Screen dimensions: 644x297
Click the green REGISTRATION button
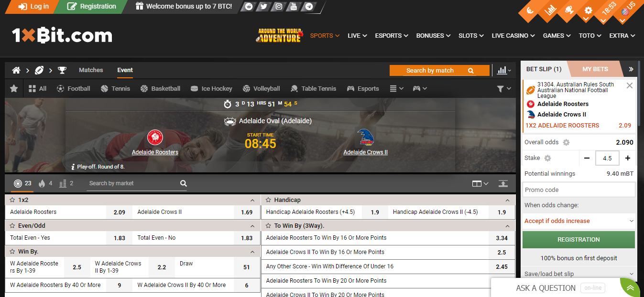coord(579,239)
